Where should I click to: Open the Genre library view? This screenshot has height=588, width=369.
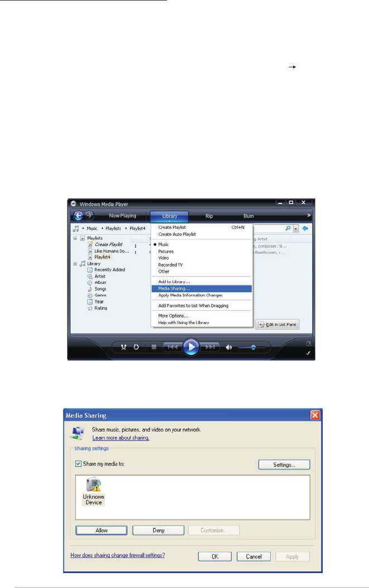(x=100, y=296)
